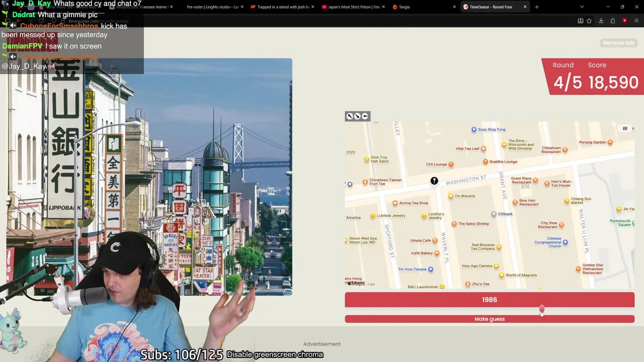This screenshot has width=644, height=362.
Task: Click the Chinese Congregational Church marker
Action: tap(565, 242)
